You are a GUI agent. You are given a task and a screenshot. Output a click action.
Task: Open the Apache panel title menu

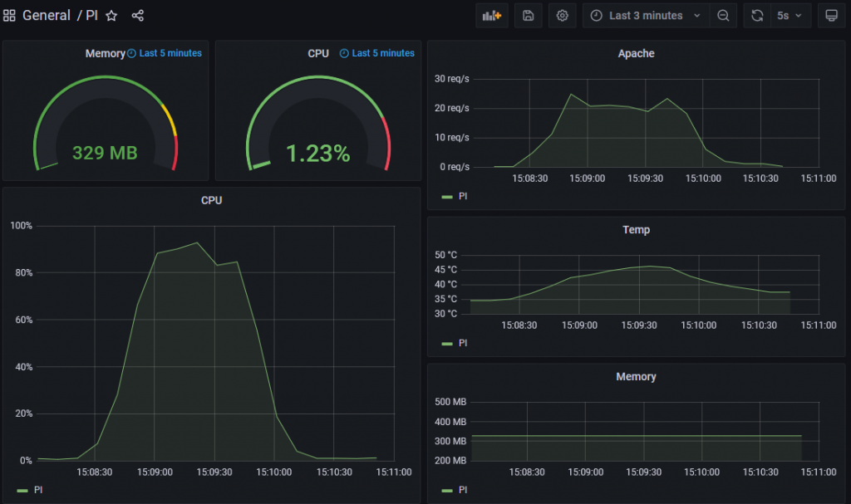click(636, 54)
